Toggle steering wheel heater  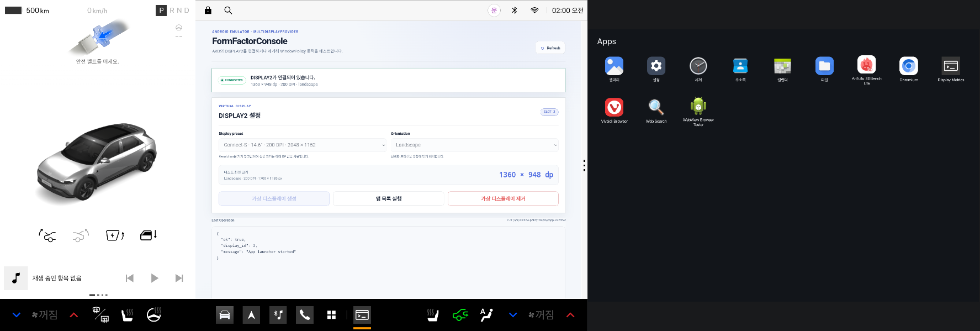[154, 314]
